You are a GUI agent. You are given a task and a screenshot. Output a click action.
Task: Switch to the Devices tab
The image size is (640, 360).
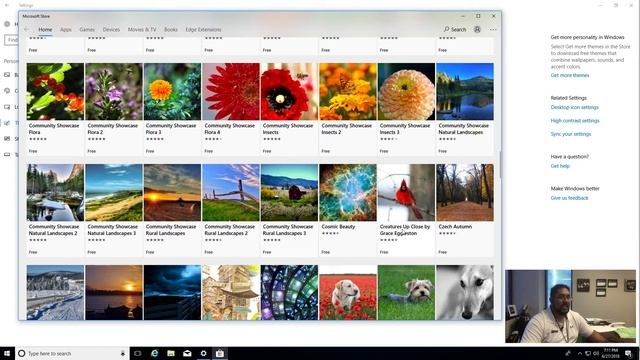coord(111,29)
